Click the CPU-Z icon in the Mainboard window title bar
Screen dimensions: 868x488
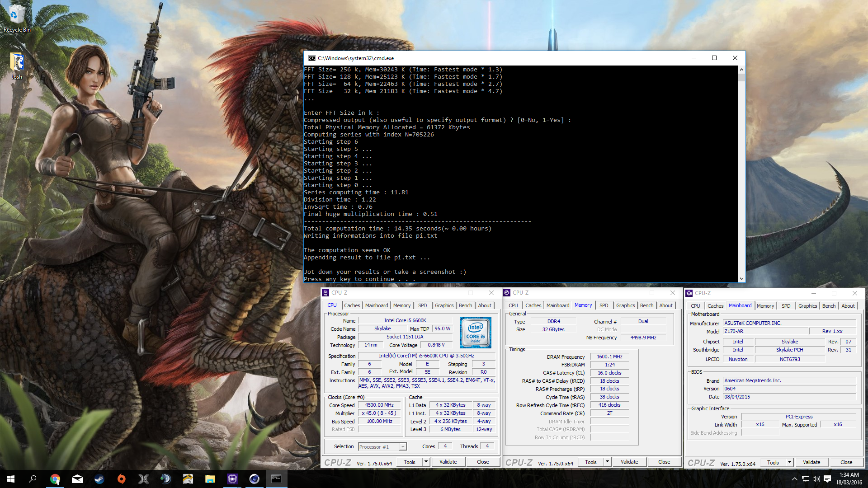[x=689, y=293]
